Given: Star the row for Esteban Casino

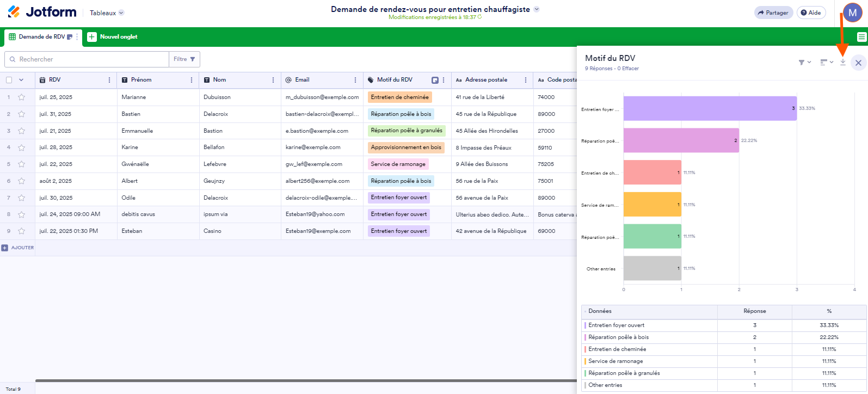Looking at the screenshot, I should pos(22,231).
